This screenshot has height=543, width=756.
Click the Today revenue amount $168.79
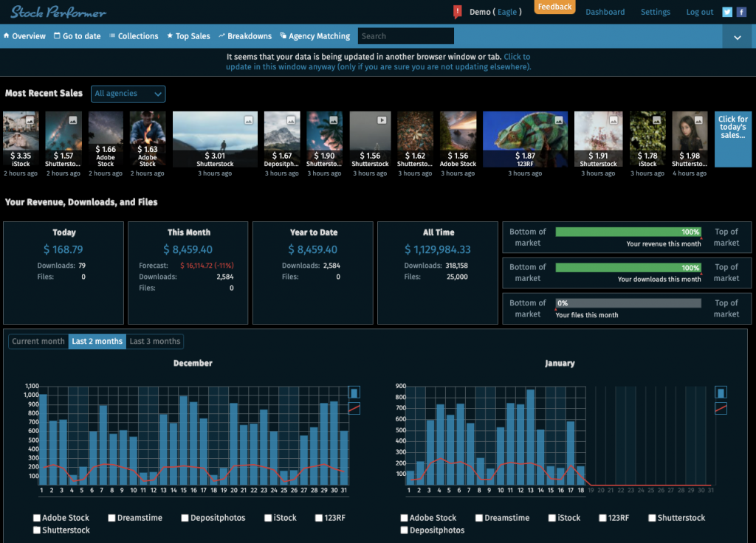(63, 249)
